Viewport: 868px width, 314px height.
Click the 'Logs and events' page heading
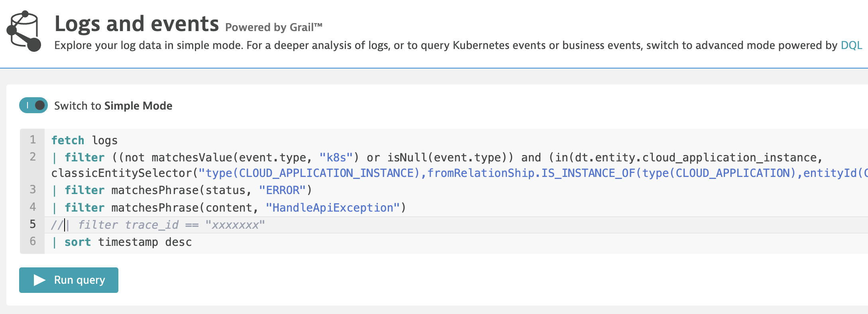137,24
